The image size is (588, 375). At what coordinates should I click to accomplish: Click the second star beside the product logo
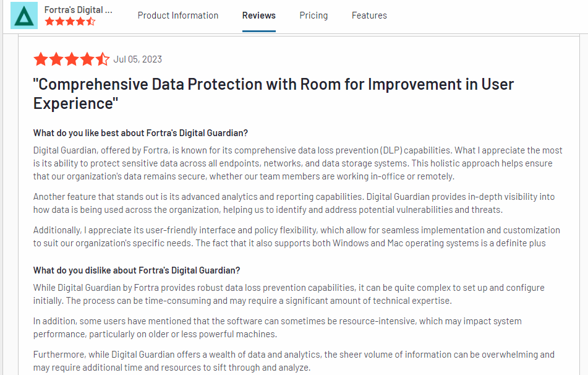[59, 20]
